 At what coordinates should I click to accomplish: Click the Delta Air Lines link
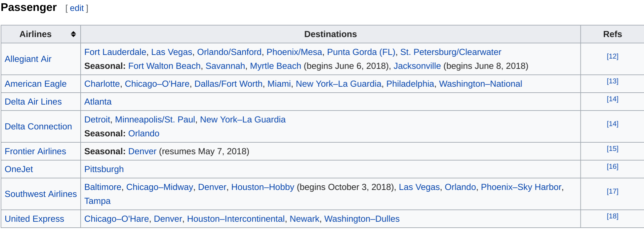click(33, 102)
